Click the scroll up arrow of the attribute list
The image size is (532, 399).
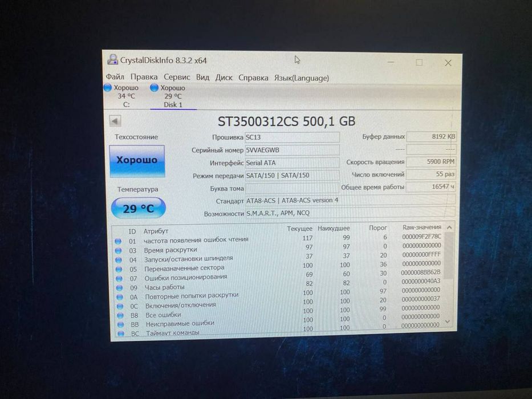pyautogui.click(x=449, y=227)
